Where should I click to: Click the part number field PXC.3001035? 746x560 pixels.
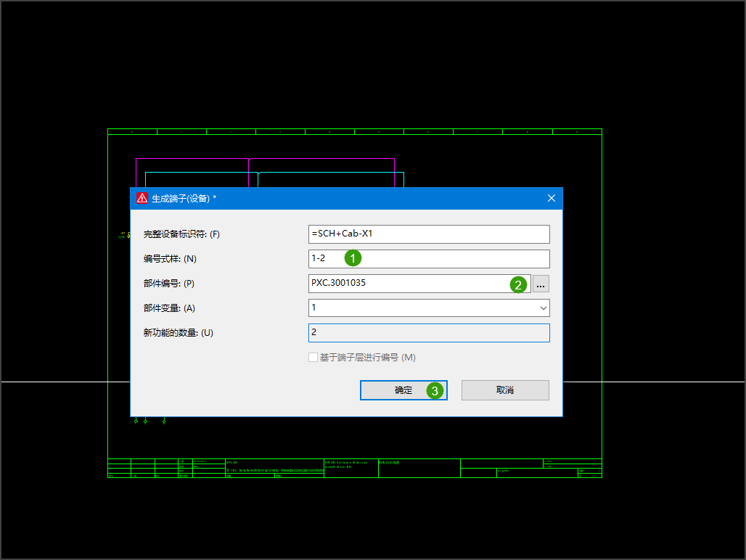(419, 284)
